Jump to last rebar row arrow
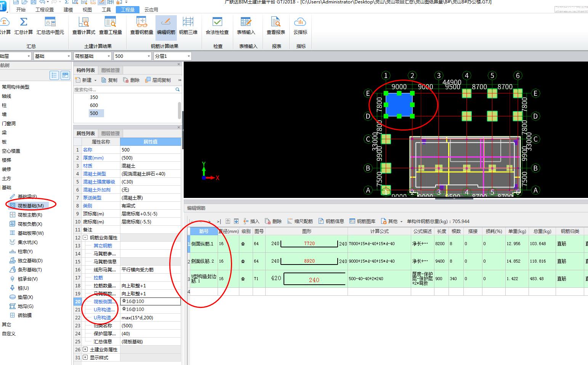The image size is (588, 365). click(x=219, y=221)
